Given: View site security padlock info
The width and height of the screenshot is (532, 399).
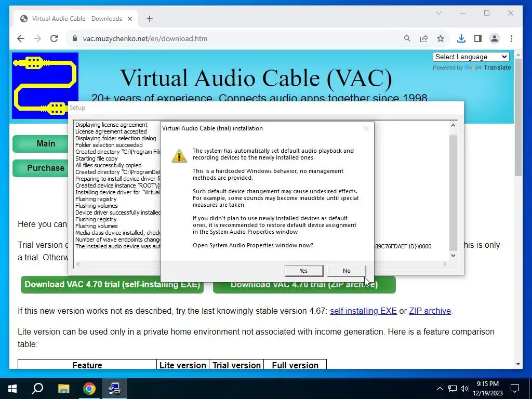Looking at the screenshot, I should [75, 38].
